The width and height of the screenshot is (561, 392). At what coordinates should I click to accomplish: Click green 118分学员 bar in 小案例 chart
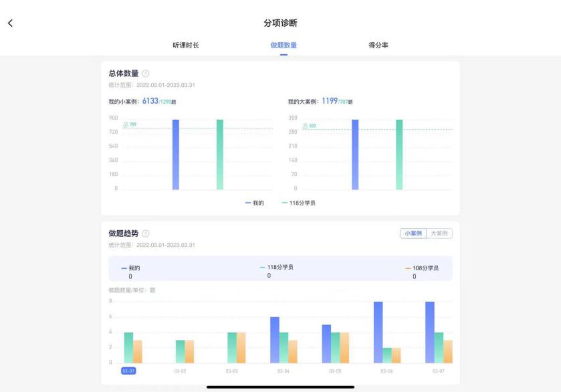[220, 155]
